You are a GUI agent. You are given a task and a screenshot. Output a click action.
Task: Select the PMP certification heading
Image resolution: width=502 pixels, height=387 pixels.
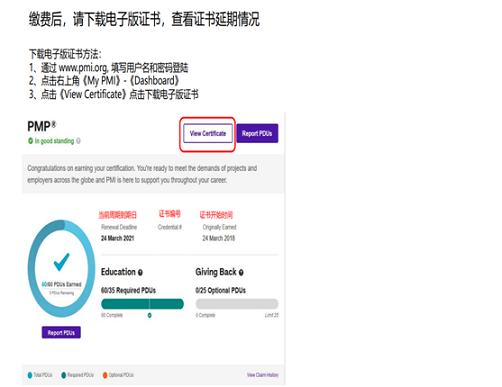pyautogui.click(x=42, y=127)
